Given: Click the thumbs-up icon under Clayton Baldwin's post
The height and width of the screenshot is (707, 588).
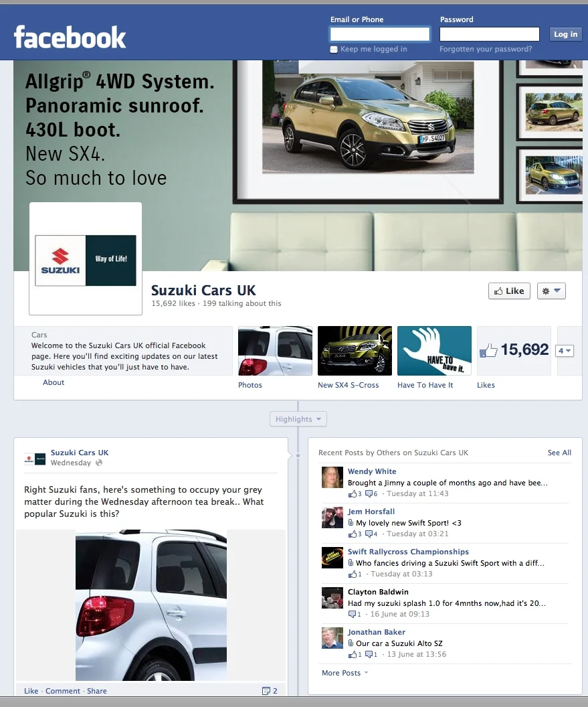Looking at the screenshot, I should coord(353,614).
